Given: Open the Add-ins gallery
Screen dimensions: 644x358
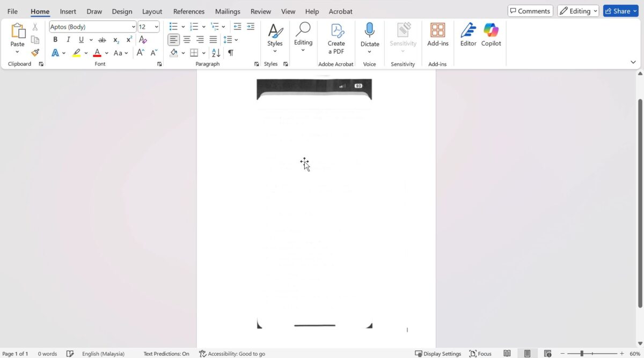Looking at the screenshot, I should (437, 35).
